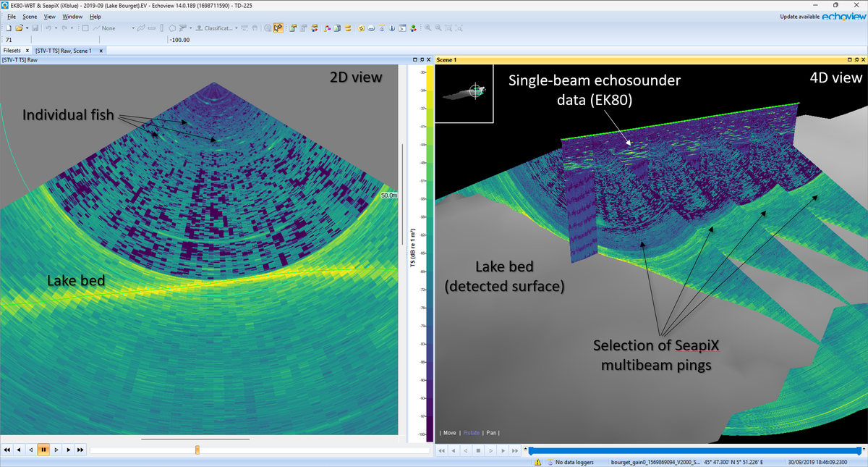The image size is (868, 467).
Task: Select the polygon region tool
Action: pyautogui.click(x=171, y=28)
